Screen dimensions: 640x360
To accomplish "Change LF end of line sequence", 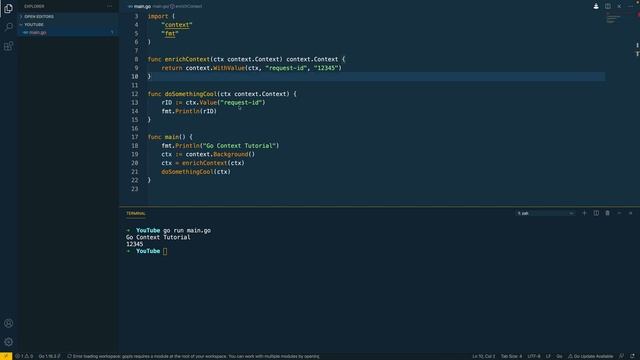I will [548, 356].
